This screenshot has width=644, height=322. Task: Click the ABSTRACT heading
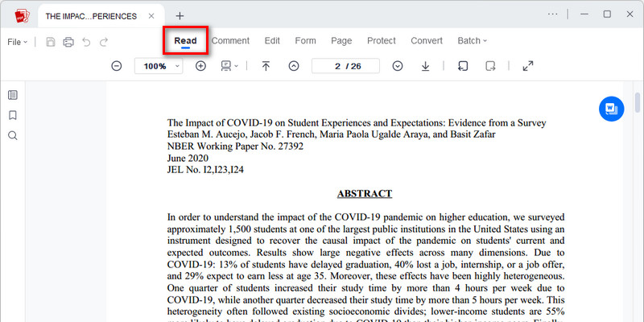click(x=365, y=193)
